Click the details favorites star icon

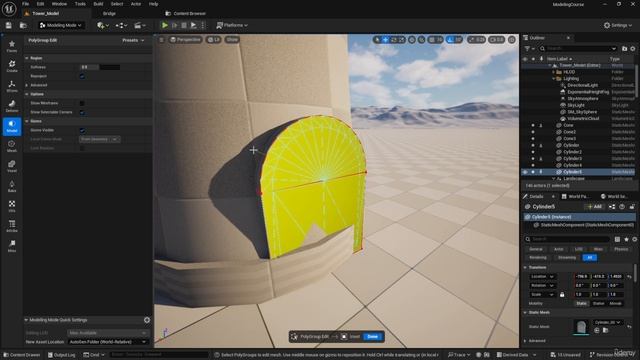pos(626,239)
